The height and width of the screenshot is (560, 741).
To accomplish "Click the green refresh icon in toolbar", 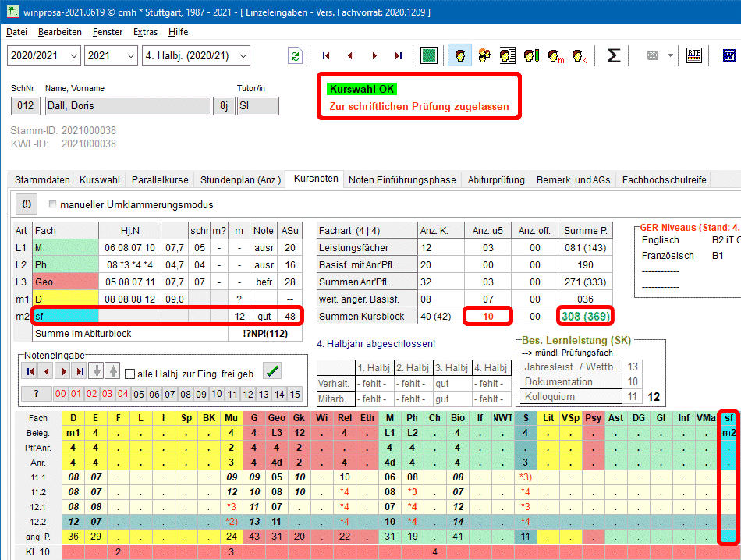I will point(295,55).
